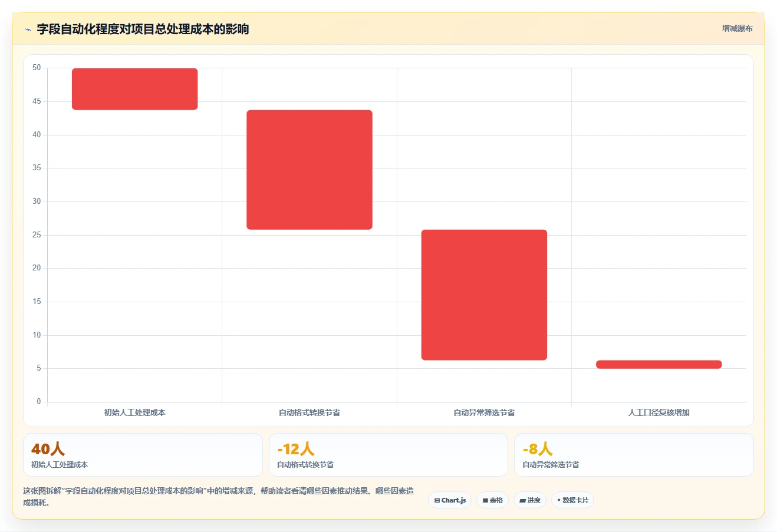Click y-axis tick value 0
This screenshot has height=532, width=777.
[x=39, y=402]
